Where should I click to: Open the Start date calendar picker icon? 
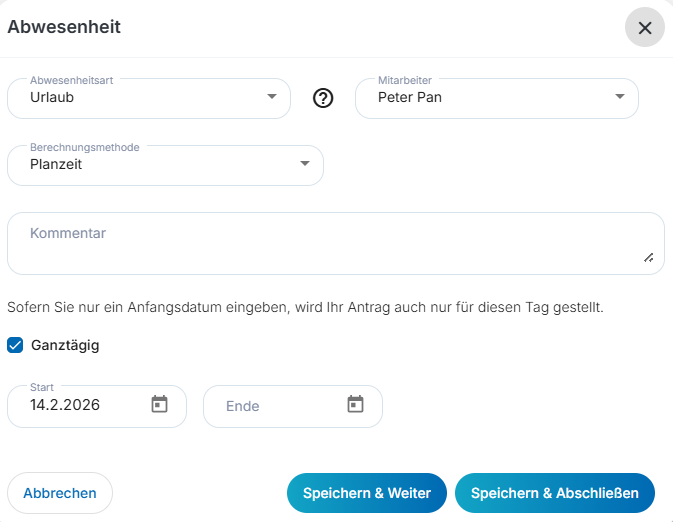pyautogui.click(x=159, y=405)
